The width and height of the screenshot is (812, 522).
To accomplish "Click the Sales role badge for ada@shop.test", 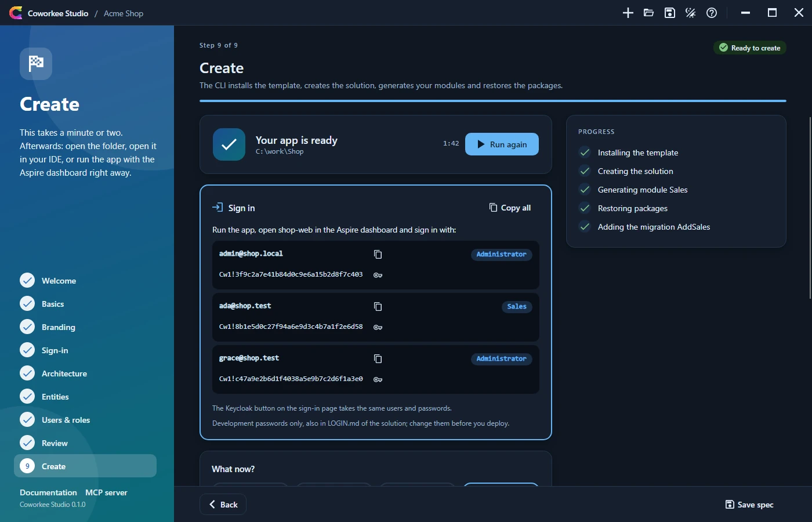I will pos(517,306).
